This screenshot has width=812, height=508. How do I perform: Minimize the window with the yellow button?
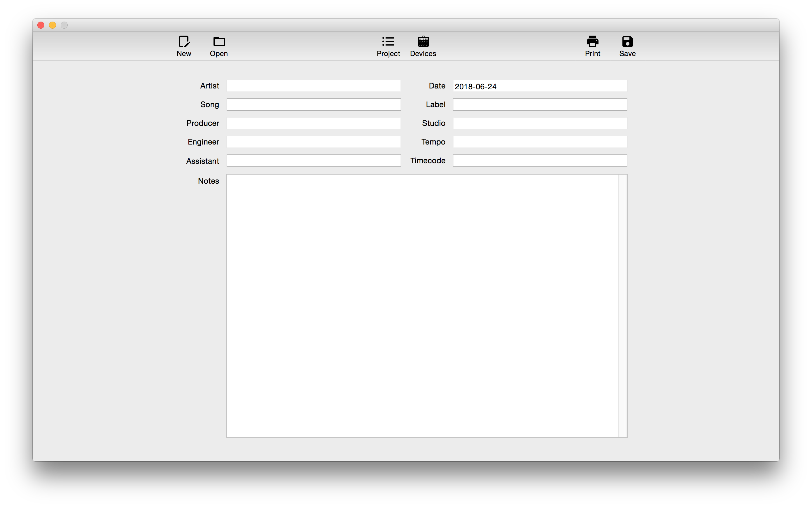[x=52, y=25]
